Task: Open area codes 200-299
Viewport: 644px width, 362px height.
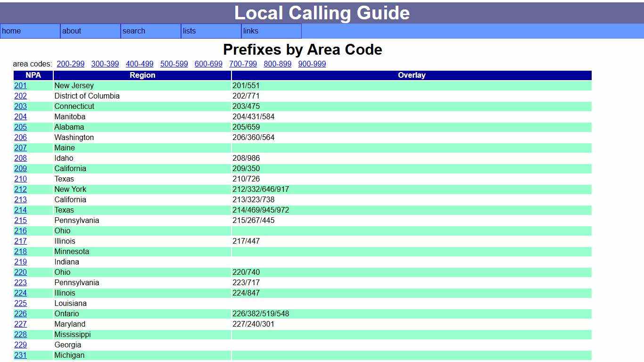Action: point(70,64)
